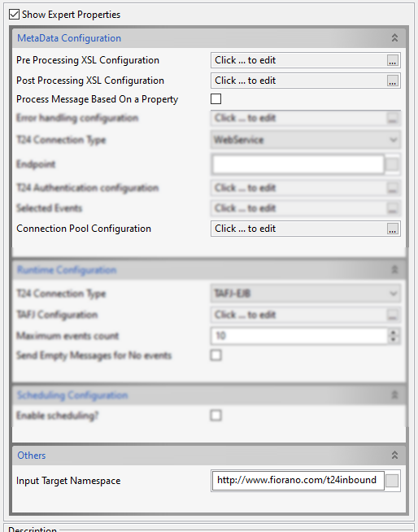Click Post Processing XSL 'Click ... to edit' field
Image resolution: width=418 pixels, height=532 pixels.
point(299,81)
